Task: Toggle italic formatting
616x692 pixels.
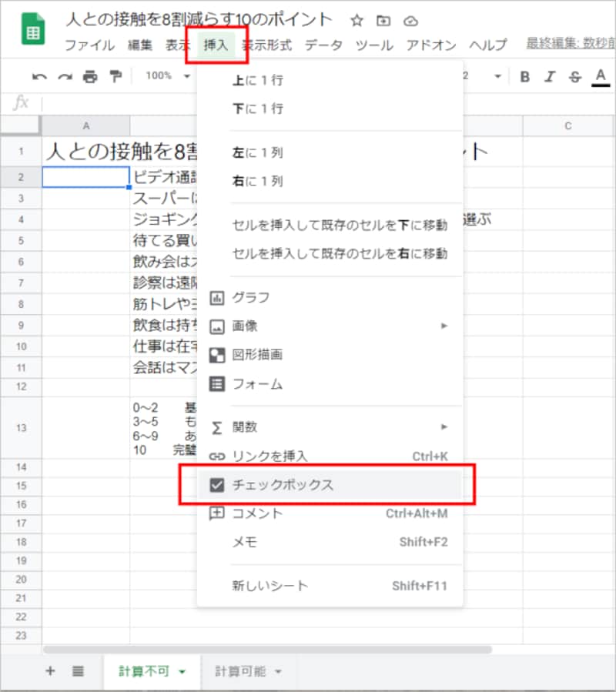Action: [x=548, y=76]
